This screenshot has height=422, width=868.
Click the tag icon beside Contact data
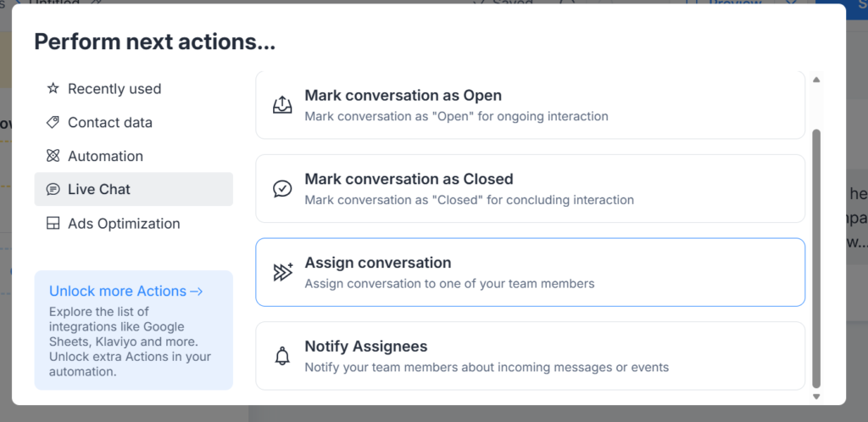[x=53, y=122]
